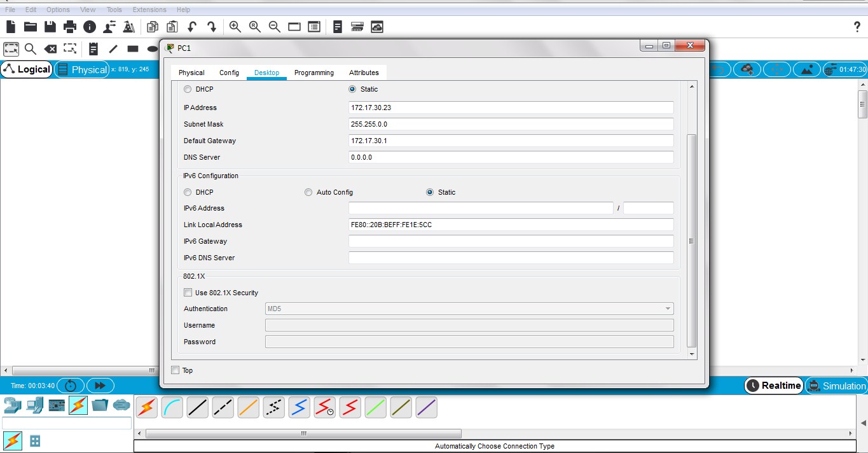Open Network Information via the info icon
The image size is (868, 453).
pos(90,27)
